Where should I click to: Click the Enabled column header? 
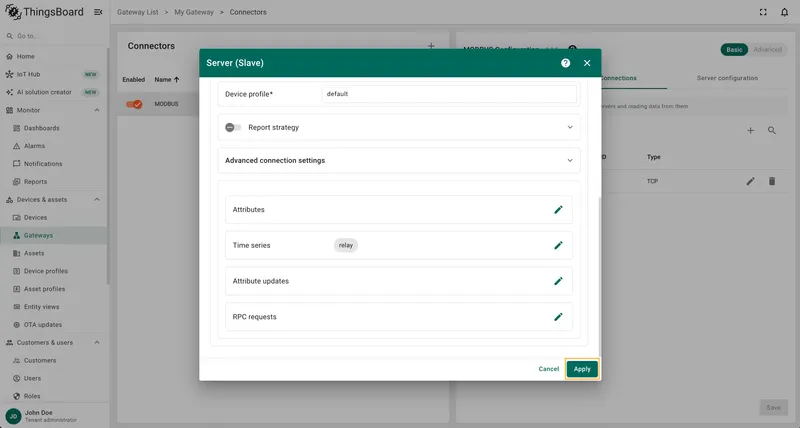pyautogui.click(x=134, y=80)
